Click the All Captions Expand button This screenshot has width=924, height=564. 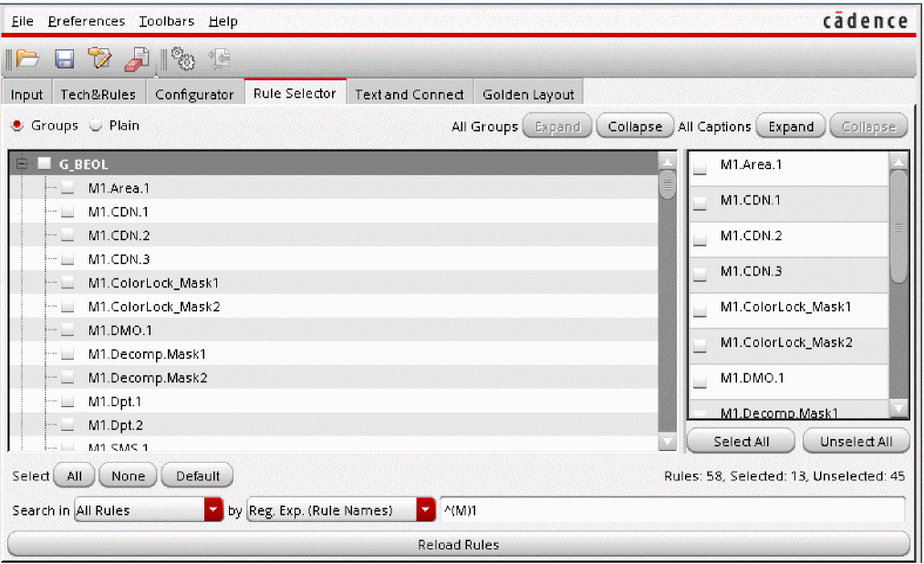click(791, 126)
